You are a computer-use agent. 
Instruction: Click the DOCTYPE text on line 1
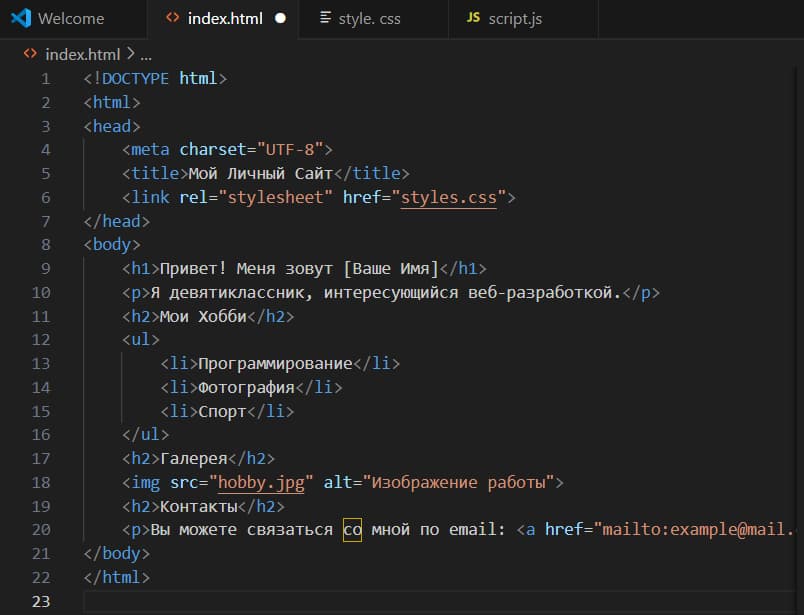135,78
